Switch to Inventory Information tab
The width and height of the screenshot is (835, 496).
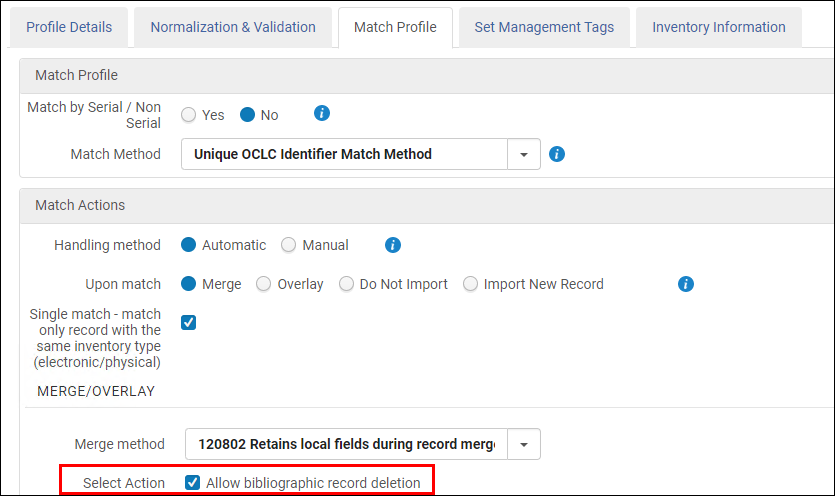click(x=719, y=27)
